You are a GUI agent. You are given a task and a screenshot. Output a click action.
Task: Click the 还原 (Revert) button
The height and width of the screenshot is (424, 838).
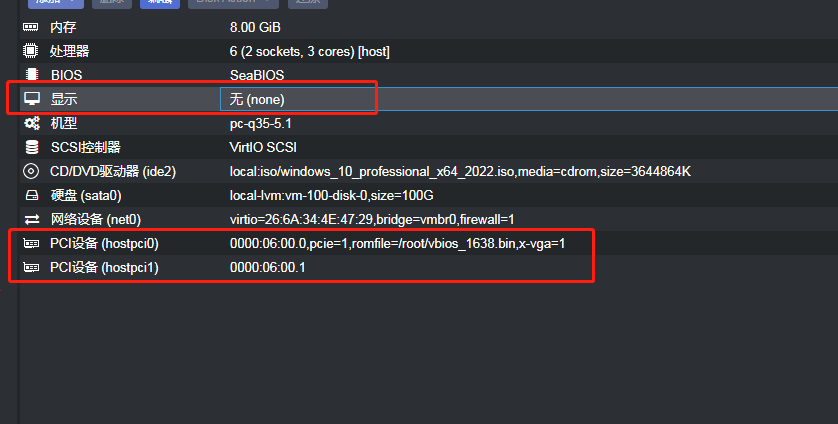(308, 3)
